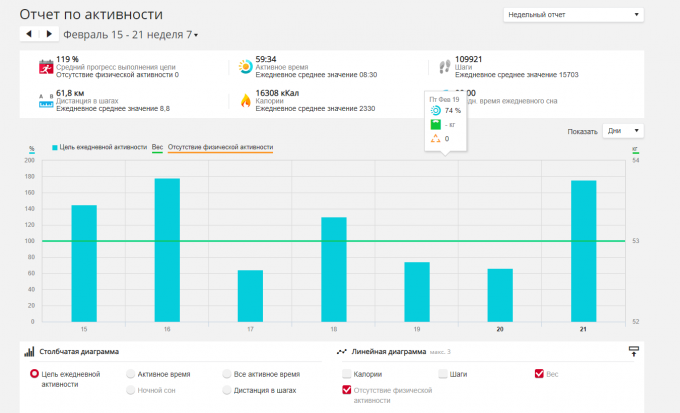
Task: Select the Дистанция в шагах radio option
Action: point(227,389)
